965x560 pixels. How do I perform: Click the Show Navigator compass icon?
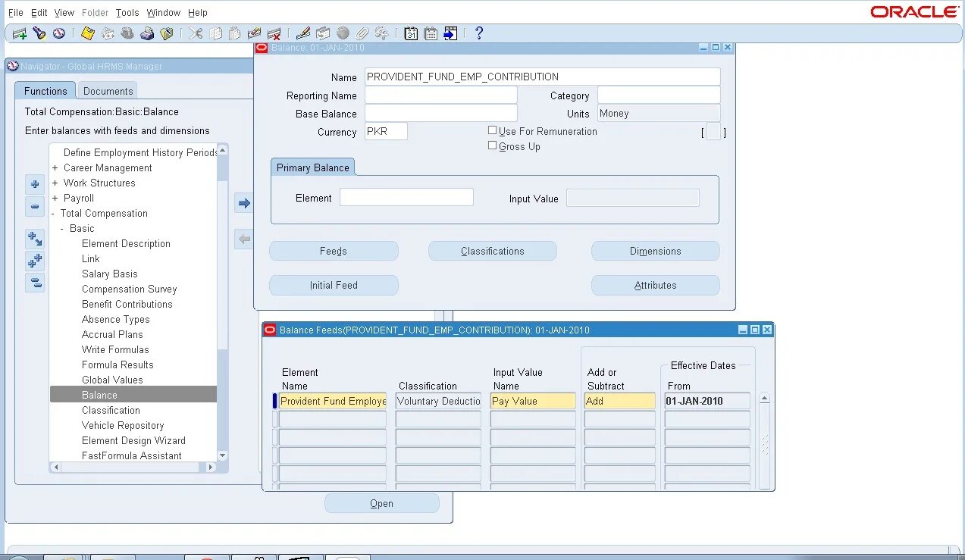59,33
